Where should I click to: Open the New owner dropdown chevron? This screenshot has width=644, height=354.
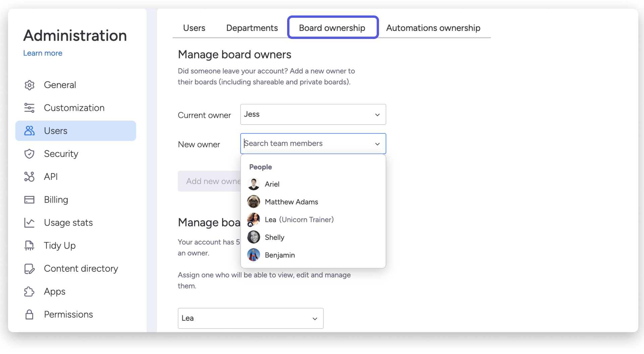tap(377, 143)
